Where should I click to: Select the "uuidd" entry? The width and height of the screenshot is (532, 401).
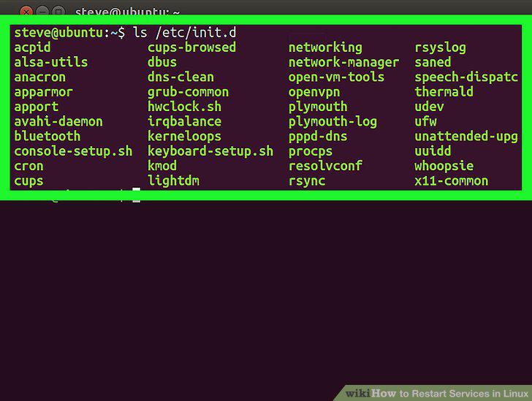[433, 151]
